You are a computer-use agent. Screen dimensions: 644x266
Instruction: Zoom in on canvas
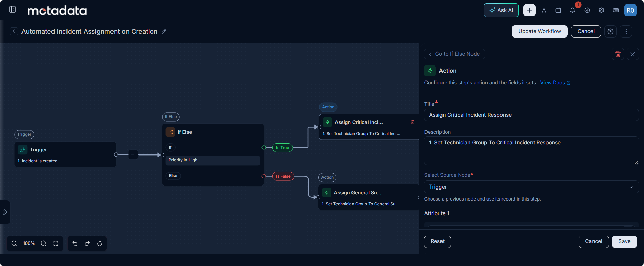pyautogui.click(x=14, y=243)
